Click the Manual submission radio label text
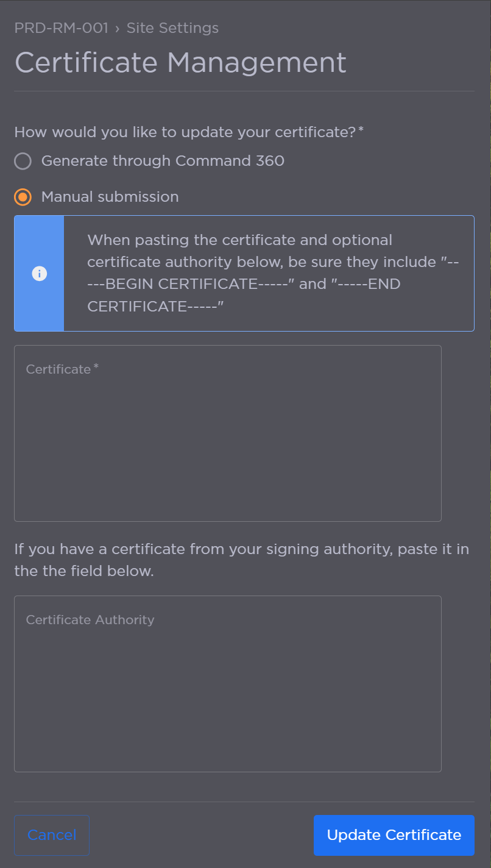The height and width of the screenshot is (868, 491). pos(110,197)
